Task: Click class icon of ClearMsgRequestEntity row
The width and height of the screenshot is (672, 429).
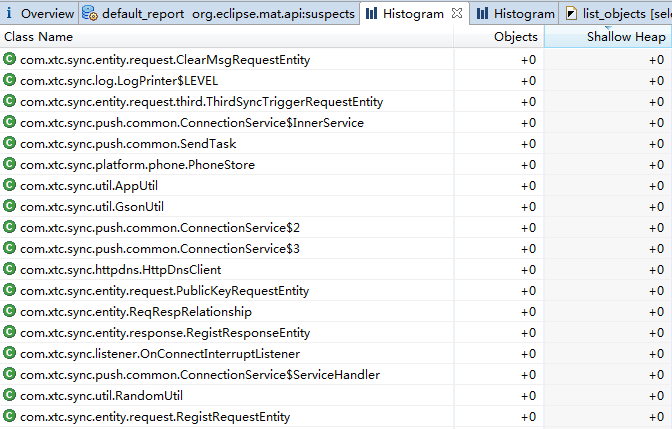Action: (x=9, y=59)
